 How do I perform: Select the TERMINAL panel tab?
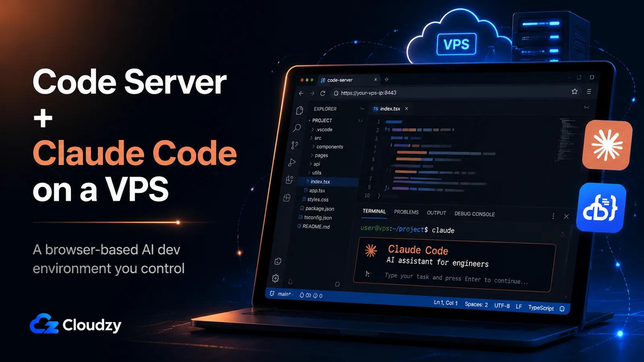pos(374,211)
